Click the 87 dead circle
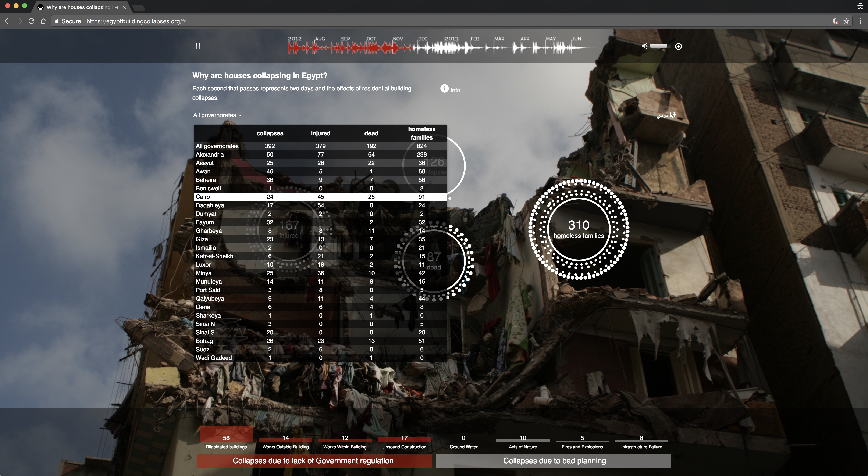This screenshot has height=476, width=868. click(x=434, y=261)
